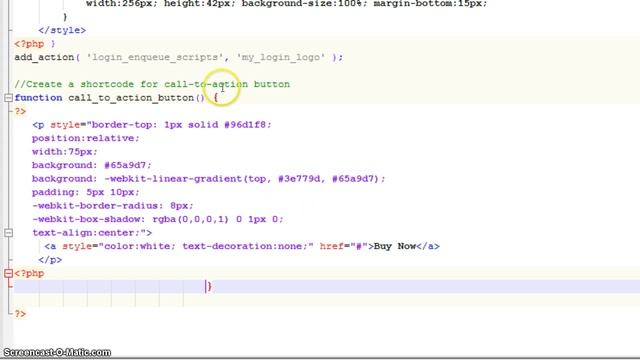Click the final ?> closing PHP tag
The width and height of the screenshot is (640, 360).
[20, 313]
